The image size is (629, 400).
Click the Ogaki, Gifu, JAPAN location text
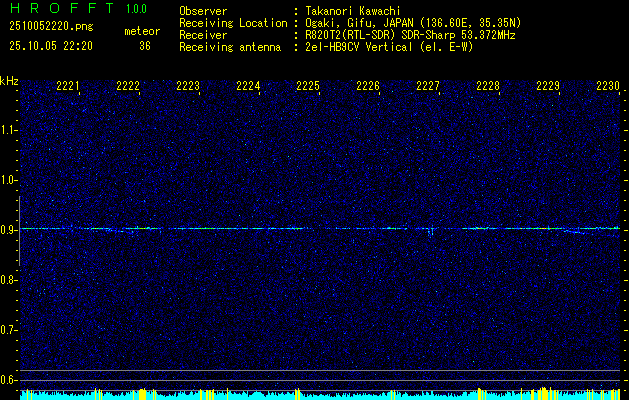(413, 23)
